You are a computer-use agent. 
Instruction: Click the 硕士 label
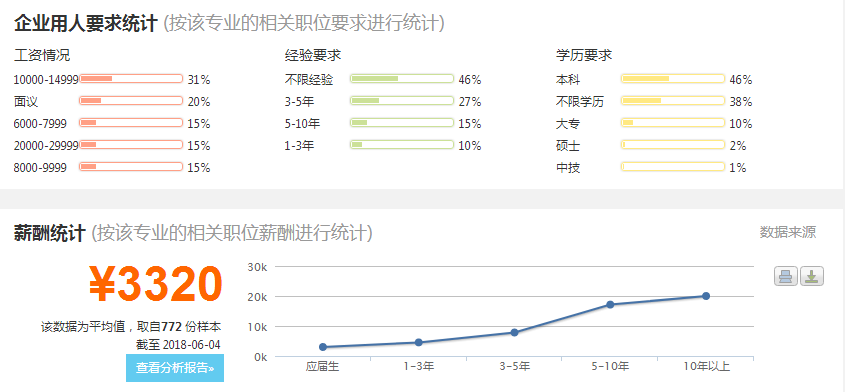click(x=568, y=146)
